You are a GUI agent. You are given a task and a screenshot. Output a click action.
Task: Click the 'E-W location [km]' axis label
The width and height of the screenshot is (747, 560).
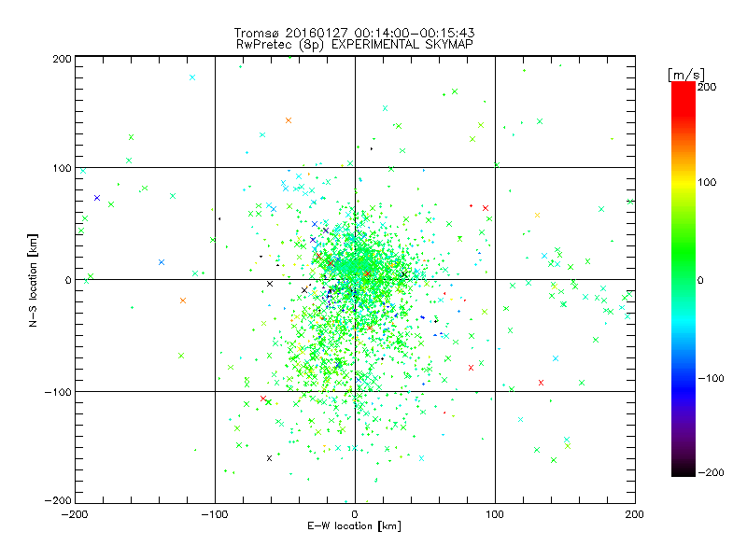(354, 526)
